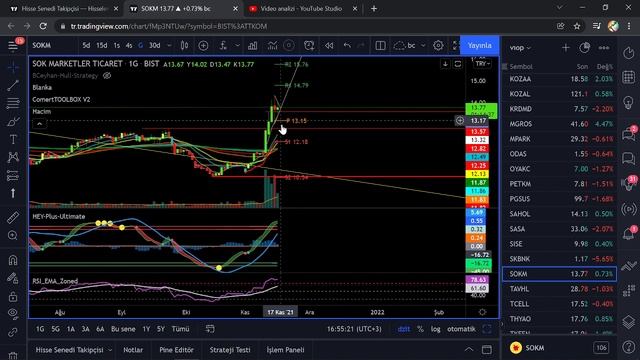This screenshot has height=360, width=640.
Task: Switch to the Pine Editör tab
Action: click(176, 350)
